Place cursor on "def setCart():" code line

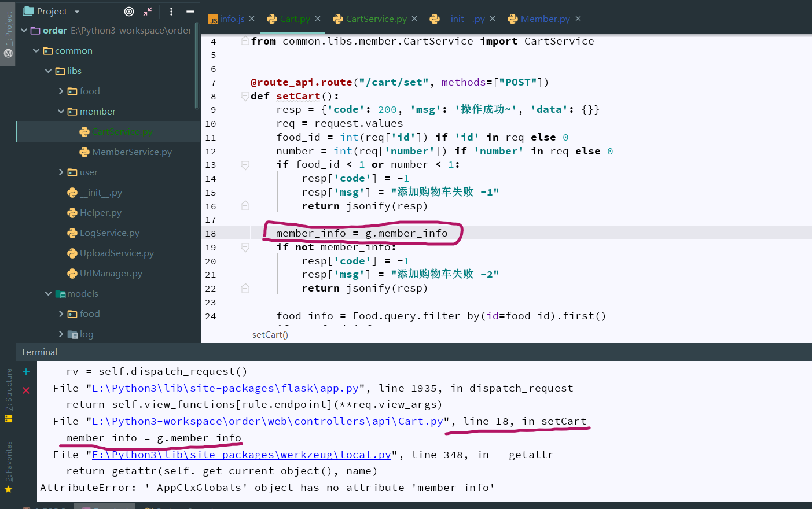pyautogui.click(x=295, y=96)
